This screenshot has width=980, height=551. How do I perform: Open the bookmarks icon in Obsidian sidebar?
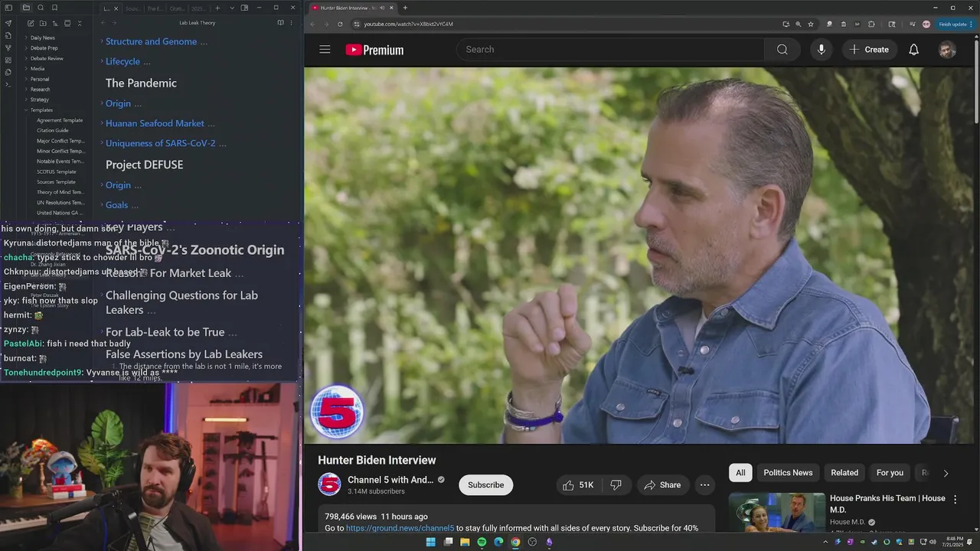pos(54,8)
